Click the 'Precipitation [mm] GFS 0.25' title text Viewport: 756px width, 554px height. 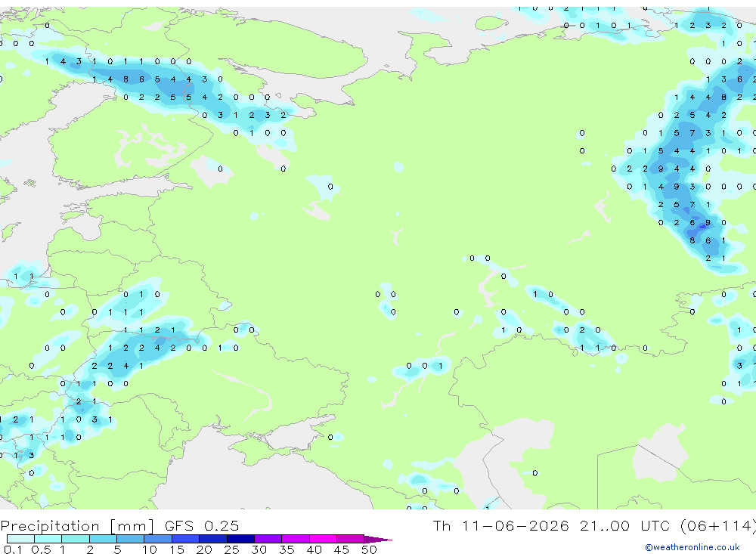coord(119,525)
